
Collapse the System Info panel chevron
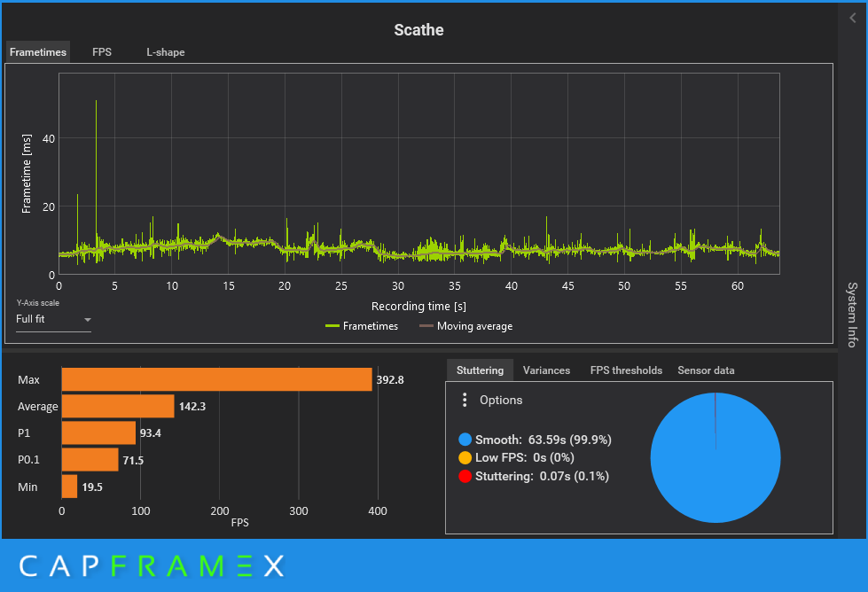click(853, 19)
